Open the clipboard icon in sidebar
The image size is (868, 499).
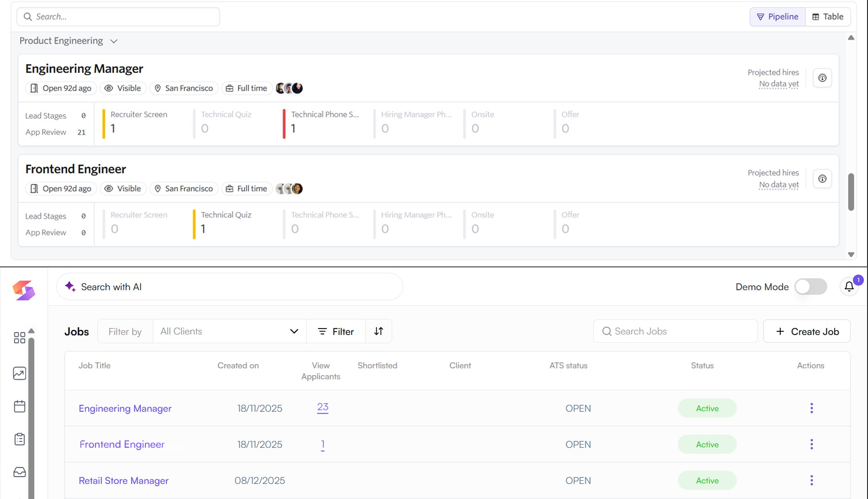pyautogui.click(x=20, y=439)
